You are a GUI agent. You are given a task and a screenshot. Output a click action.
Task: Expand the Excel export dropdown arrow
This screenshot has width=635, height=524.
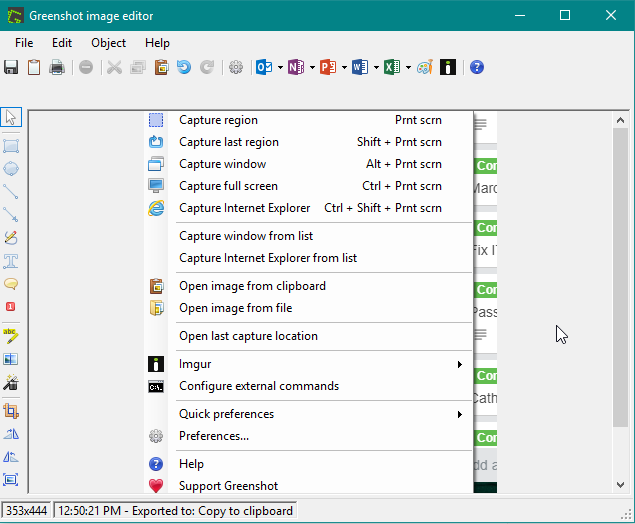pos(408,68)
